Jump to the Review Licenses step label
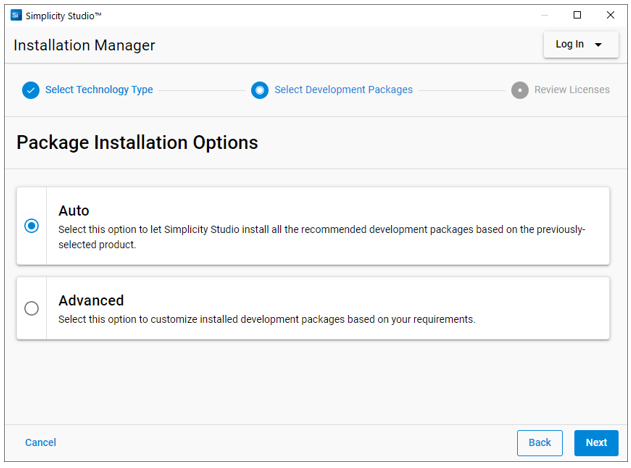The height and width of the screenshot is (468, 631). tap(572, 90)
